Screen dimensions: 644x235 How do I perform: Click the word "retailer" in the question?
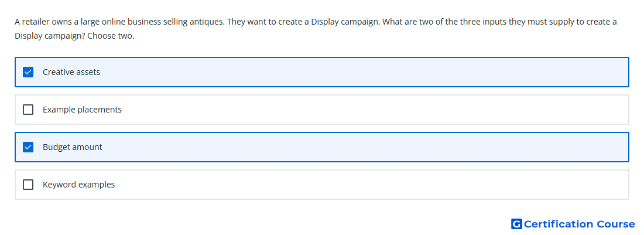(x=36, y=22)
